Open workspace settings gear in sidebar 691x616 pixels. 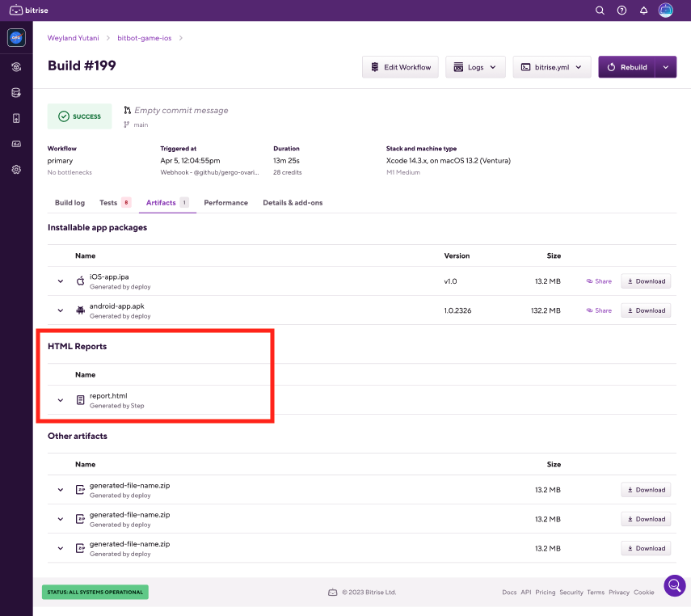(16, 169)
